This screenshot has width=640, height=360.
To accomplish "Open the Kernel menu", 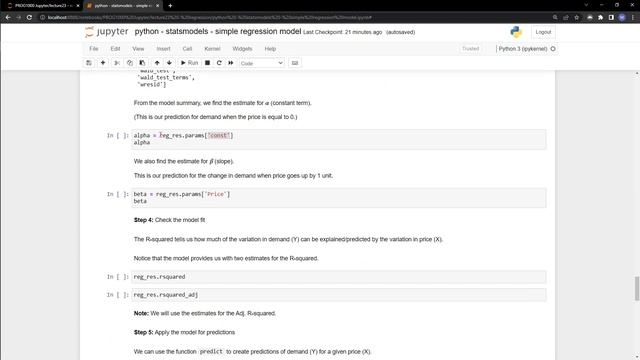I will (x=212, y=49).
